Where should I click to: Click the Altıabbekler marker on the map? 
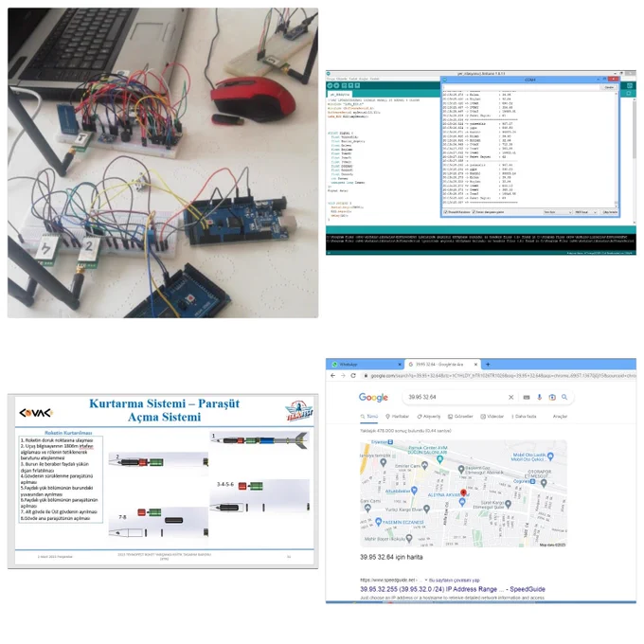tap(414, 491)
